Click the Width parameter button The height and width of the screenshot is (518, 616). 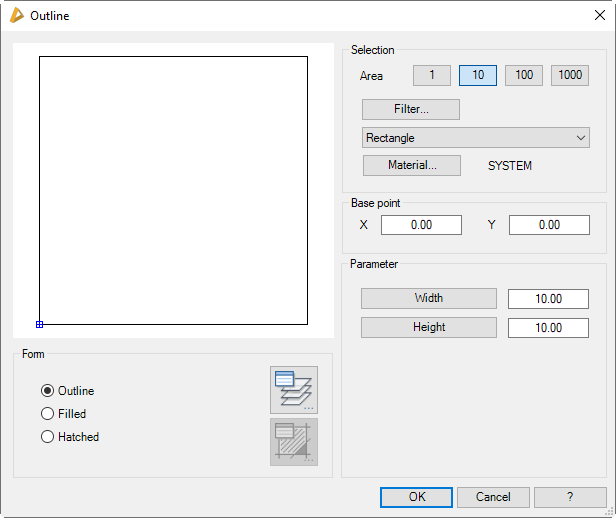coord(428,298)
